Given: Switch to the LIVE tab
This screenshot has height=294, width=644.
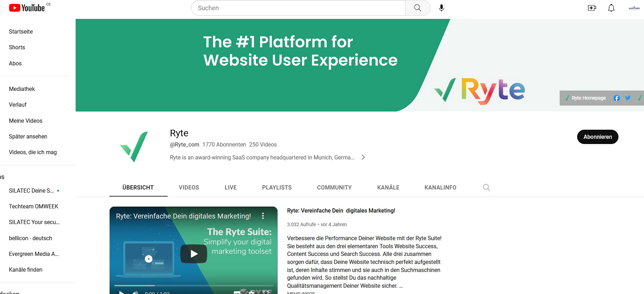Looking at the screenshot, I should [231, 187].
